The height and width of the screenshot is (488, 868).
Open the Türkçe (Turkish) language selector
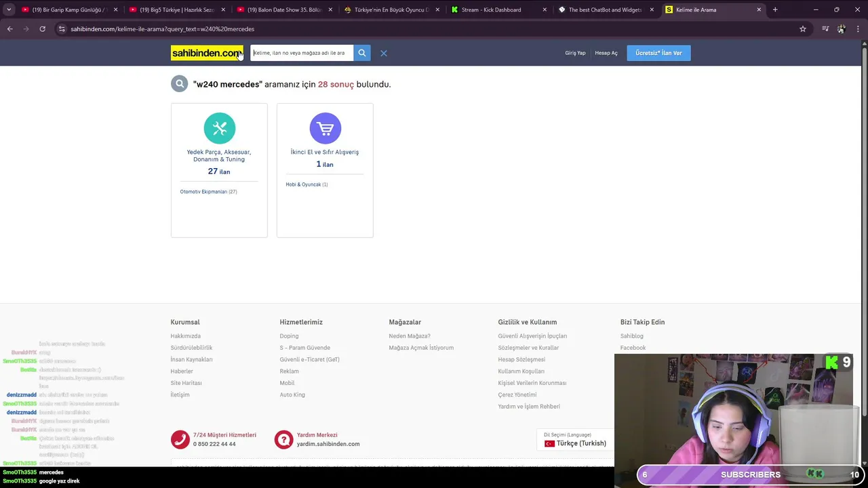click(x=575, y=443)
